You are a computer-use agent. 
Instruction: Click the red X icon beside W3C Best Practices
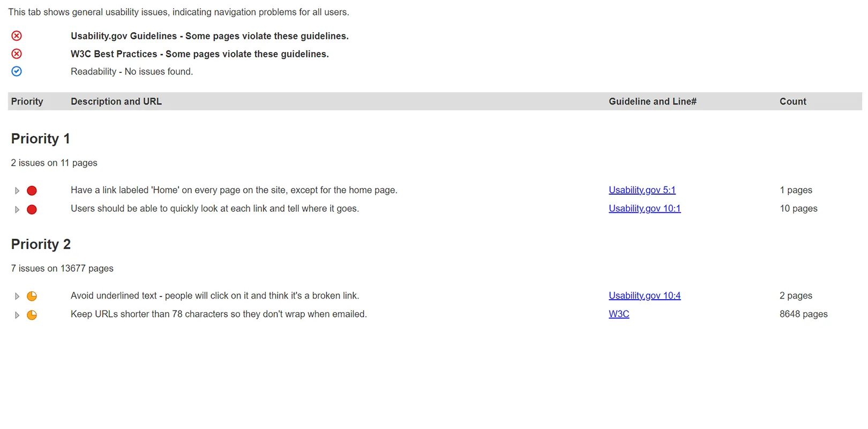click(17, 54)
